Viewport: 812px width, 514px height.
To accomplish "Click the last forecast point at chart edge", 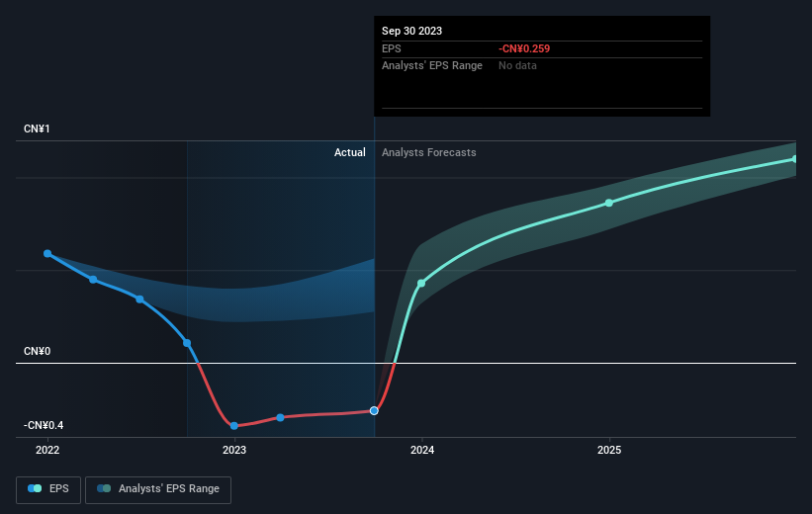I will 794,159.
